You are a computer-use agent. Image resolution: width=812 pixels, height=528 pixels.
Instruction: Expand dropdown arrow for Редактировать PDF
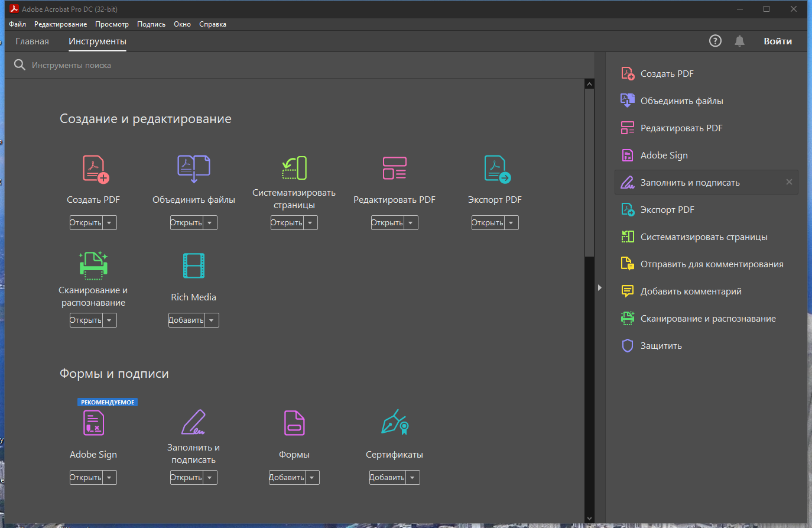pyautogui.click(x=411, y=223)
